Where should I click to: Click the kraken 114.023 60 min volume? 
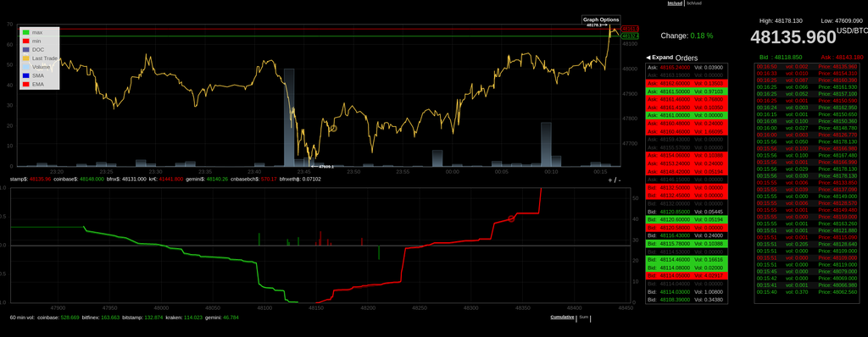tap(183, 317)
